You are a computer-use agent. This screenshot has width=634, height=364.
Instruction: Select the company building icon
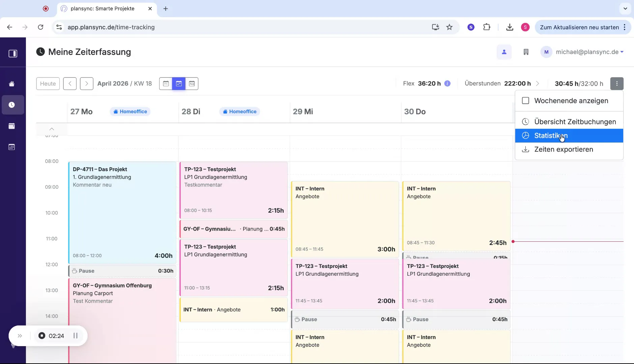coord(526,52)
